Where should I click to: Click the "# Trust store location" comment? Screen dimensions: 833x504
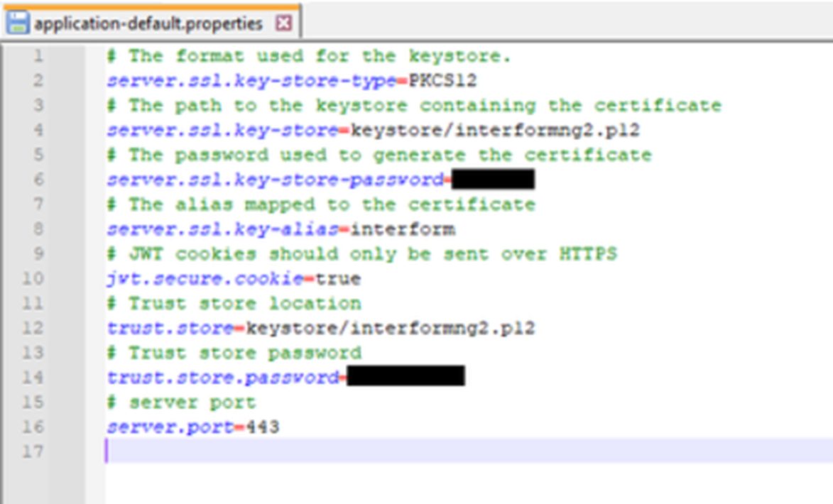click(x=234, y=304)
